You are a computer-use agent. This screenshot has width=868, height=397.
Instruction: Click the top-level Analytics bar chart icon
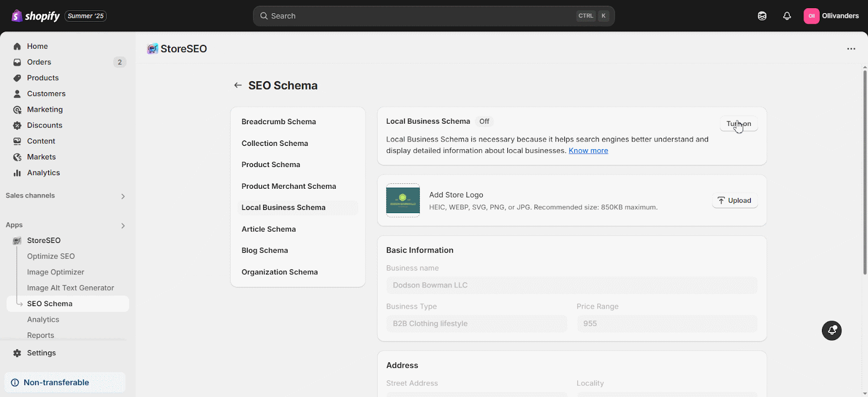17,172
